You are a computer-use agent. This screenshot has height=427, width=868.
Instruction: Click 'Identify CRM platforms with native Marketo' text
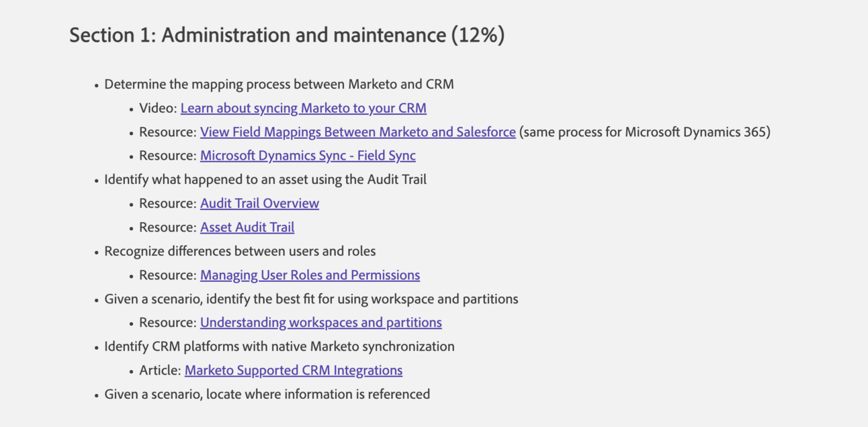(x=279, y=347)
